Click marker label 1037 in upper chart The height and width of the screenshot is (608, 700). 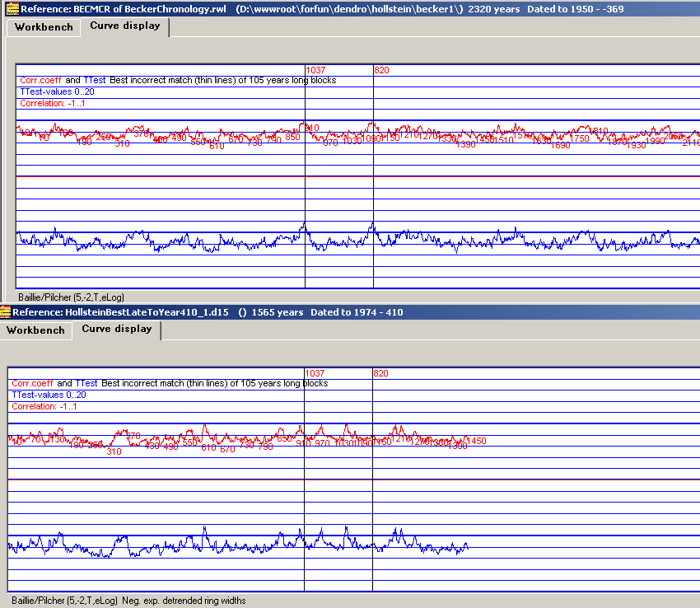[x=315, y=70]
